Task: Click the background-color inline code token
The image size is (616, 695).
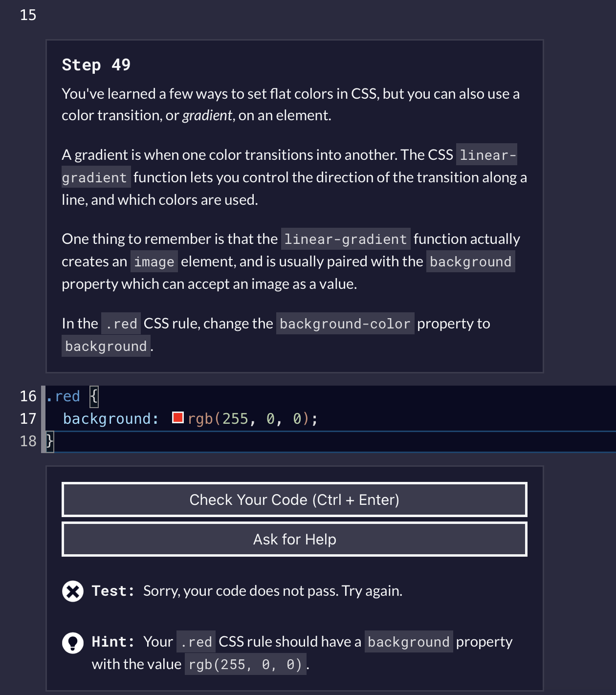Action: coord(345,324)
